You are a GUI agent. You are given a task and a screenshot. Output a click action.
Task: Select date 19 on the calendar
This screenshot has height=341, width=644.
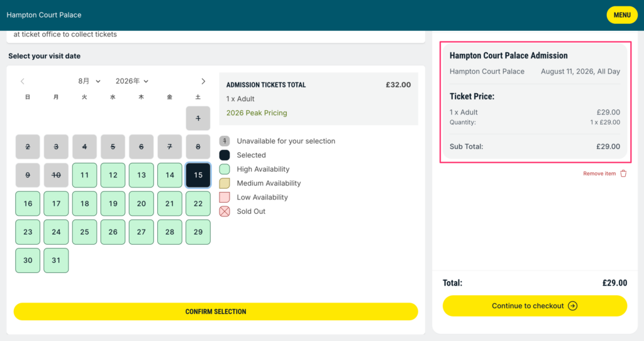click(x=113, y=203)
